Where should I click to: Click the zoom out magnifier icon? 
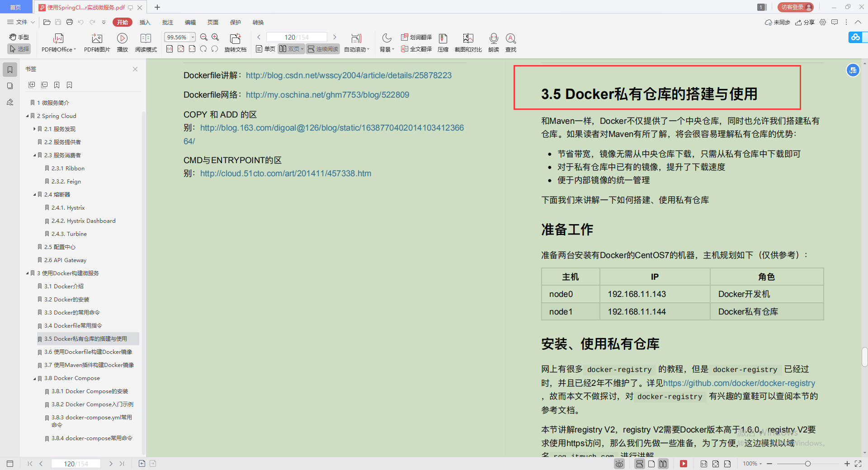(x=204, y=37)
